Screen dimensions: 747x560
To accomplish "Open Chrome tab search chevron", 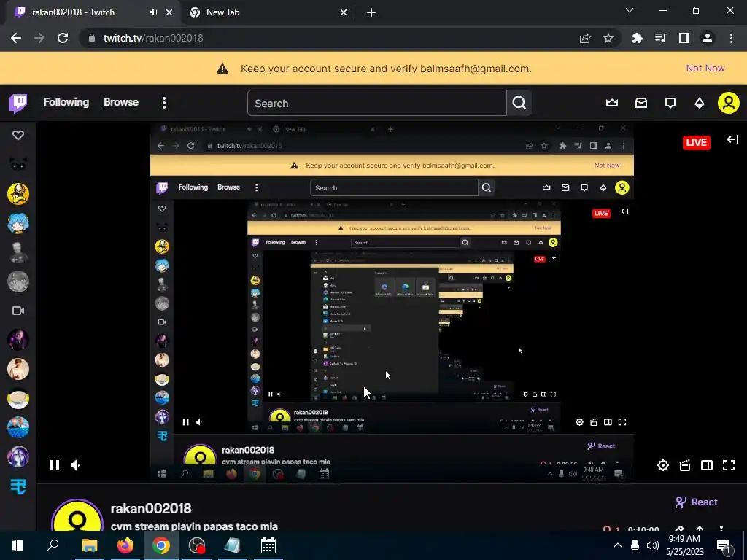I will 630,10.
